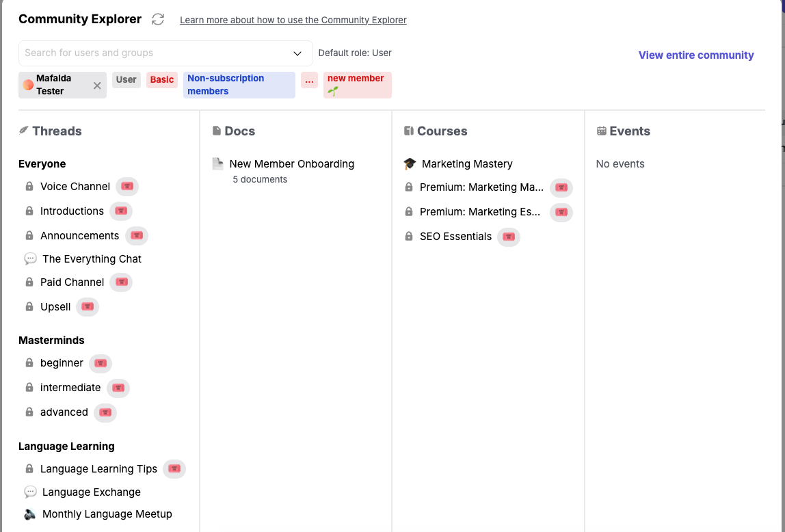
Task: Open The Everything Chat thread
Action: click(92, 259)
